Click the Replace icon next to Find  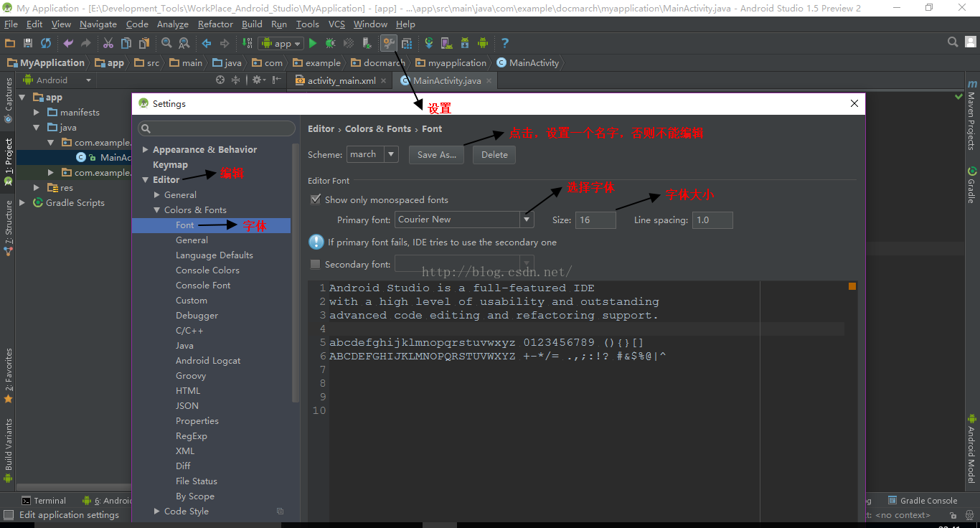click(184, 43)
